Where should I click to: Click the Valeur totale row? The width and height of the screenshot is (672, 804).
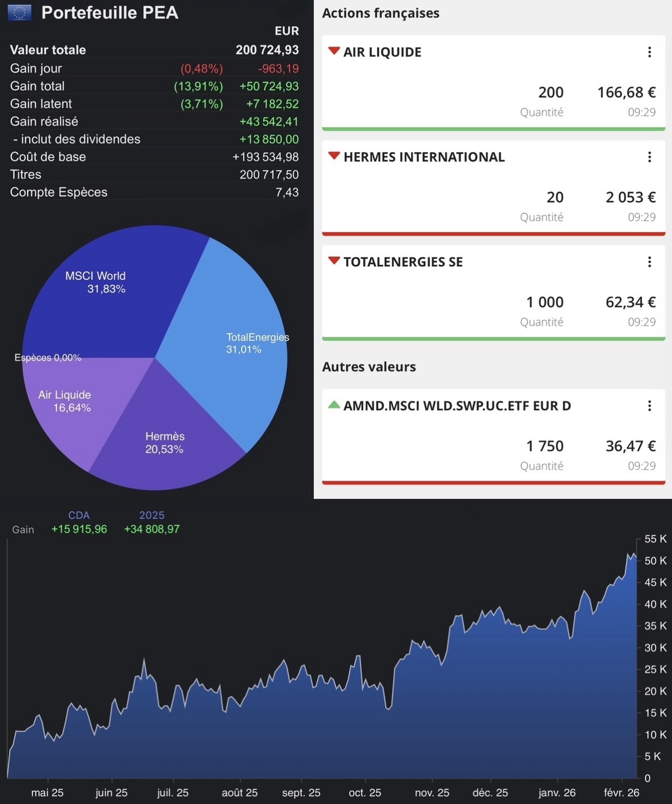[154, 50]
